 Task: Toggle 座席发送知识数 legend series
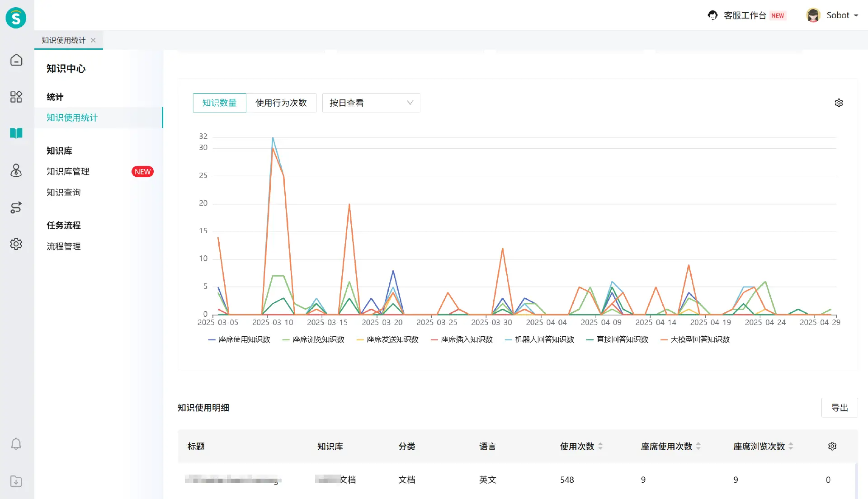(x=387, y=339)
